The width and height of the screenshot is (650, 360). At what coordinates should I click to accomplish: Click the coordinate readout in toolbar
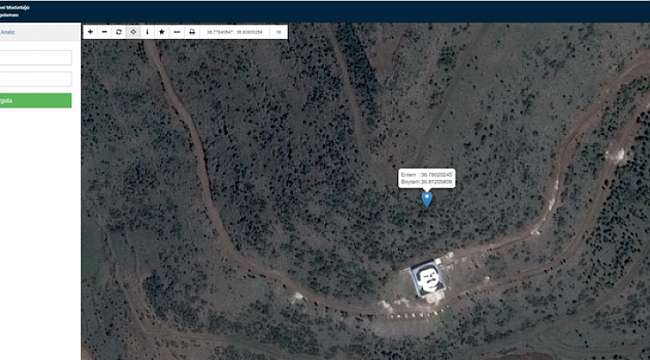pyautogui.click(x=235, y=32)
